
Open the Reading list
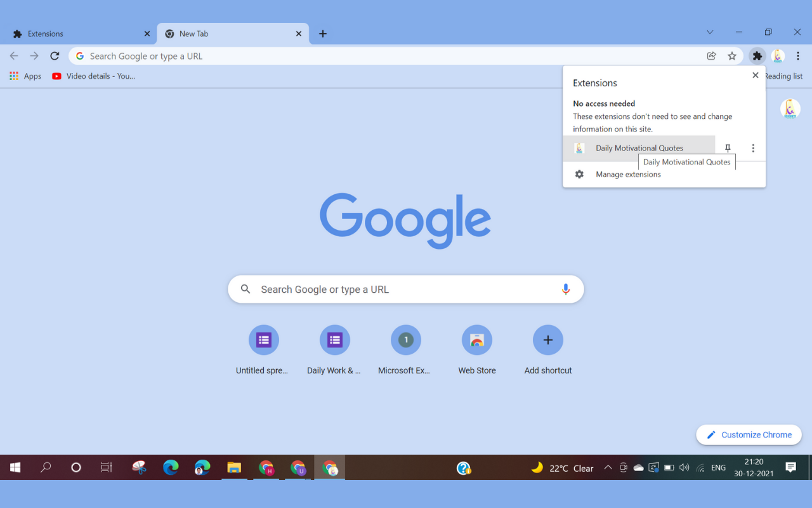pyautogui.click(x=784, y=76)
